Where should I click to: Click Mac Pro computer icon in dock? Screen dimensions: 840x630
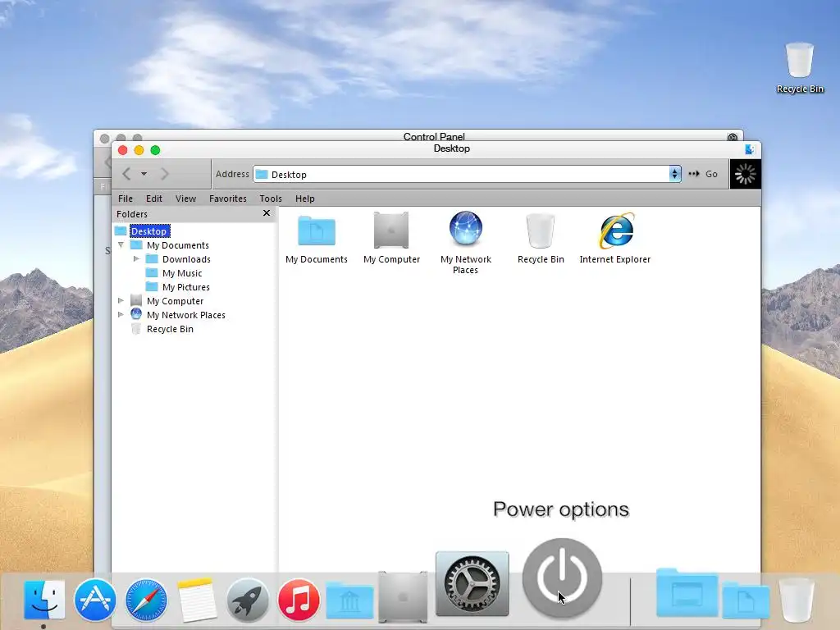click(403, 597)
